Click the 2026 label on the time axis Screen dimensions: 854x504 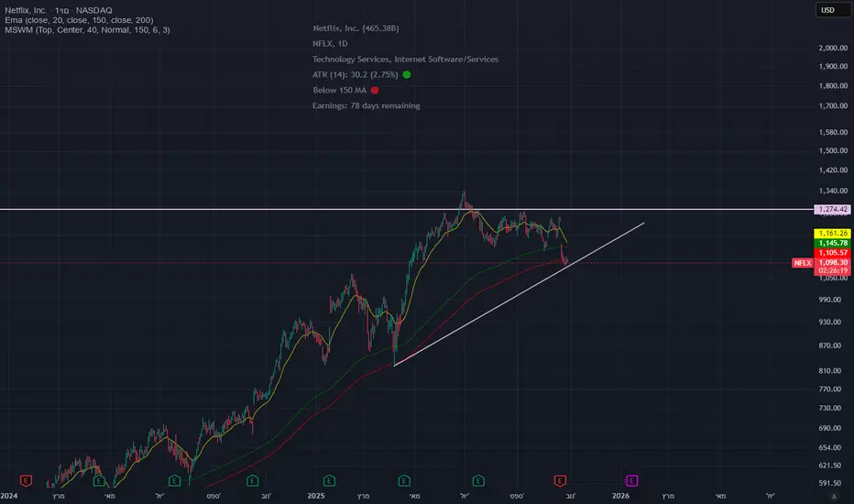click(x=620, y=496)
